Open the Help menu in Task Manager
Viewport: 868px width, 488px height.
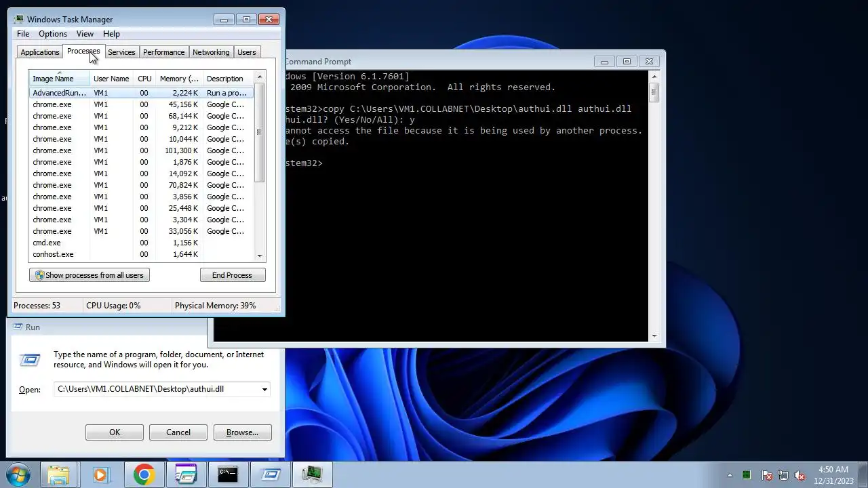pyautogui.click(x=111, y=34)
